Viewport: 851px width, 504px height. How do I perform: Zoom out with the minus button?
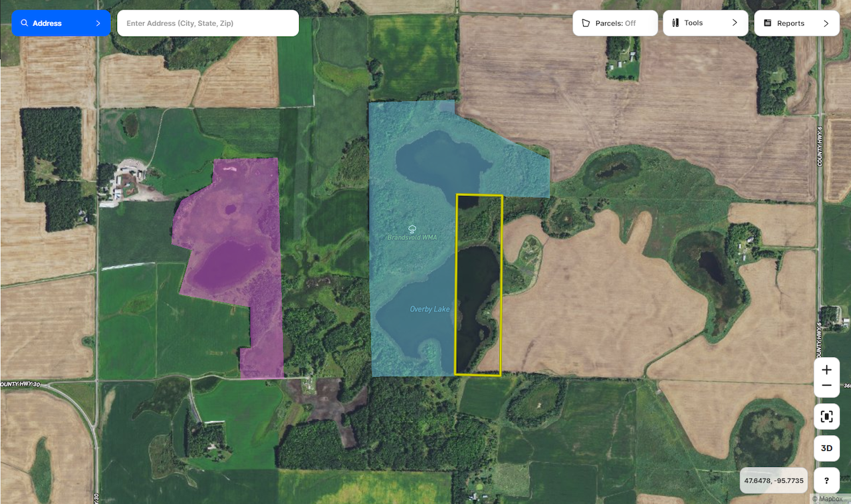point(826,386)
